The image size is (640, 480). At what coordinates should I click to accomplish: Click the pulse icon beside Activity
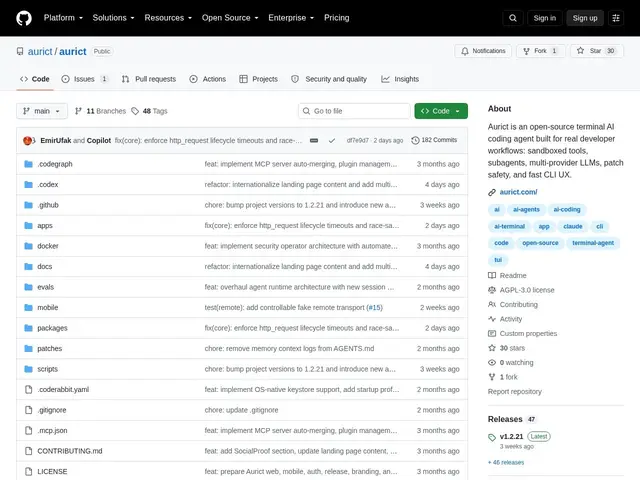pos(492,319)
